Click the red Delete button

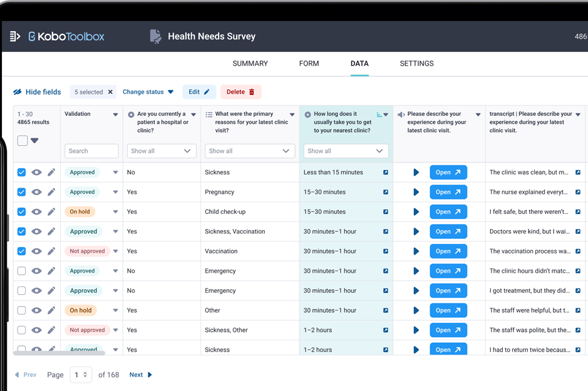240,92
